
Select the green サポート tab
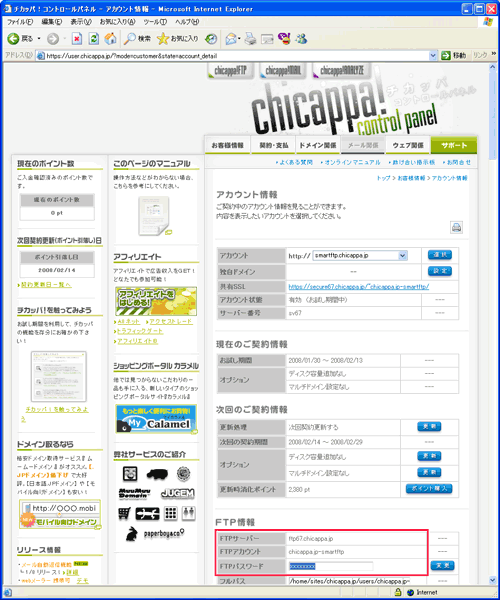coord(454,145)
